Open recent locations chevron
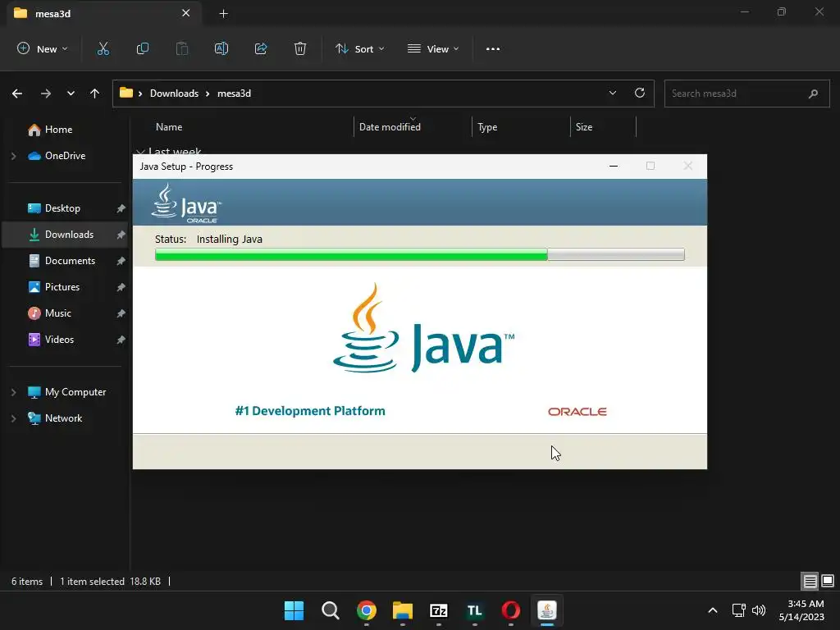Image resolution: width=840 pixels, height=630 pixels. point(71,94)
